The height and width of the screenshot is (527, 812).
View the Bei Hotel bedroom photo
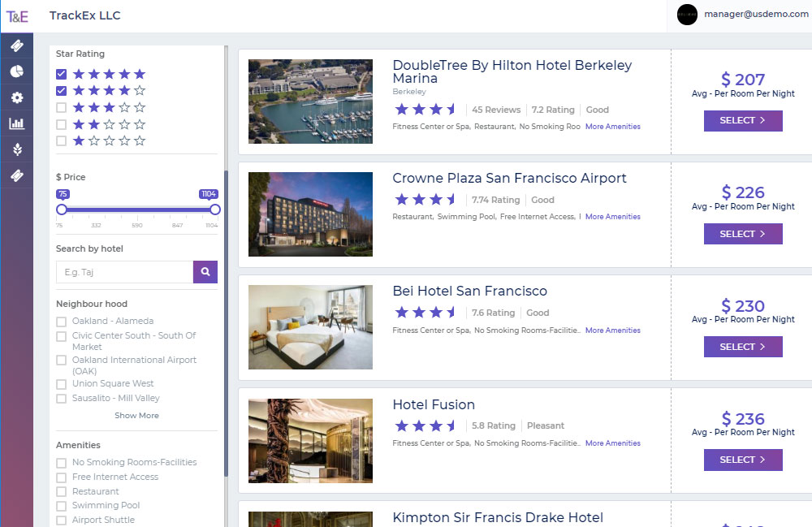pos(310,327)
